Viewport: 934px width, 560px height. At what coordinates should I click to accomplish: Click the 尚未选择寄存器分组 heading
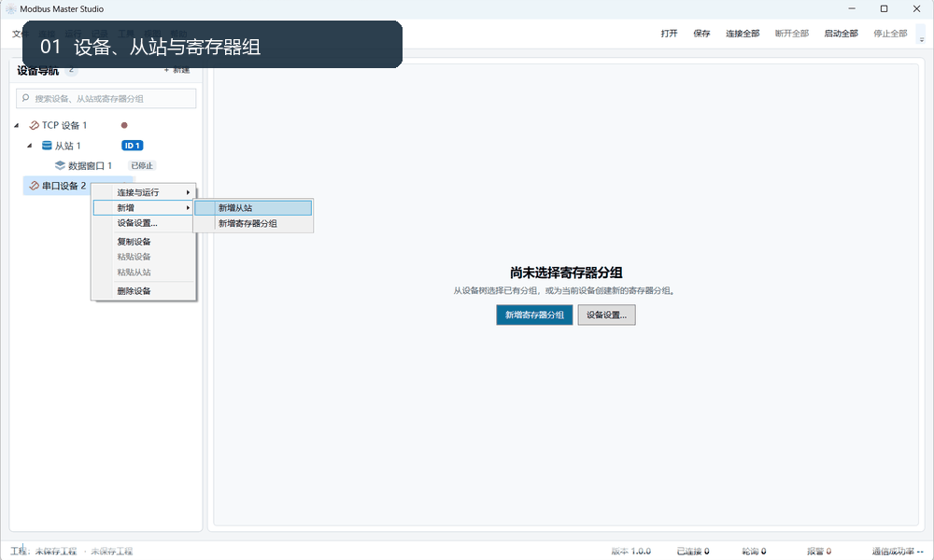[x=566, y=273]
